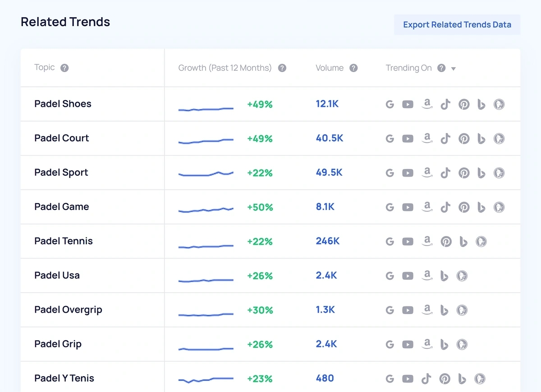The height and width of the screenshot is (392, 541).
Task: Click the Google icon in Padel Shoes row
Action: pos(390,105)
